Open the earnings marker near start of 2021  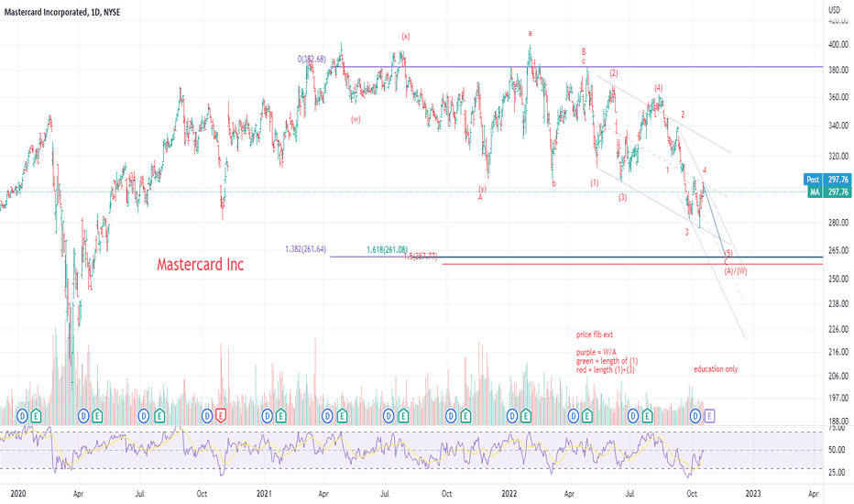click(280, 416)
